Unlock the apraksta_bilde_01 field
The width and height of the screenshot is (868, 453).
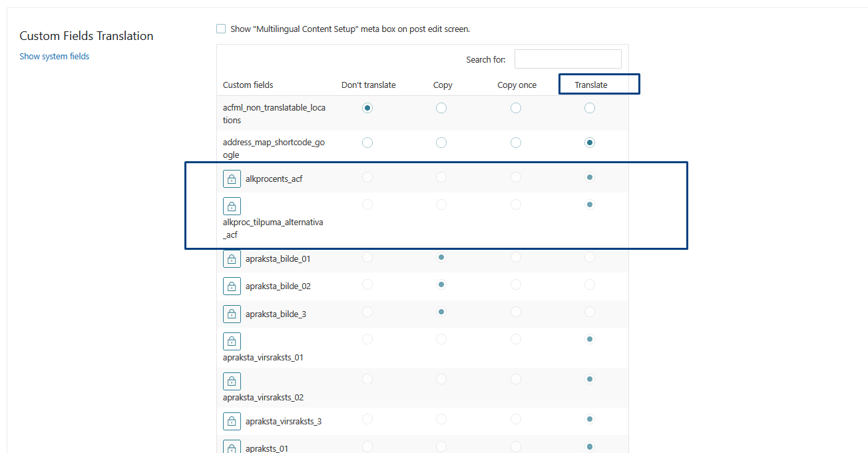tap(232, 259)
